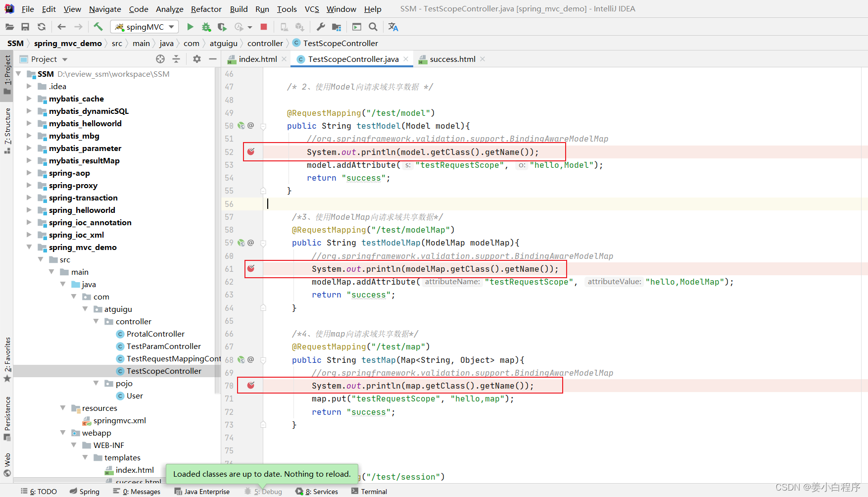This screenshot has width=868, height=497.
Task: Open the Navigate menu
Action: pyautogui.click(x=105, y=9)
